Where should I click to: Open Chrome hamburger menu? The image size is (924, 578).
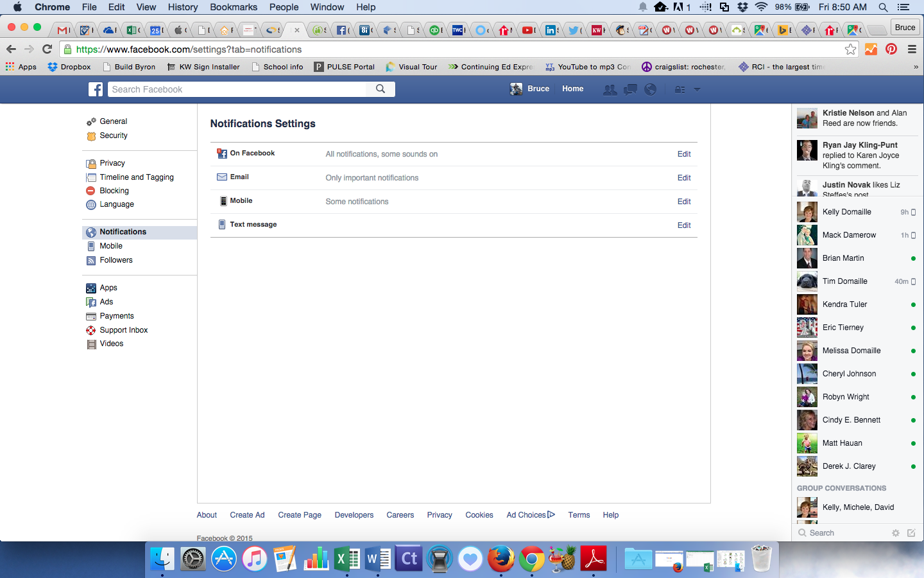point(912,49)
